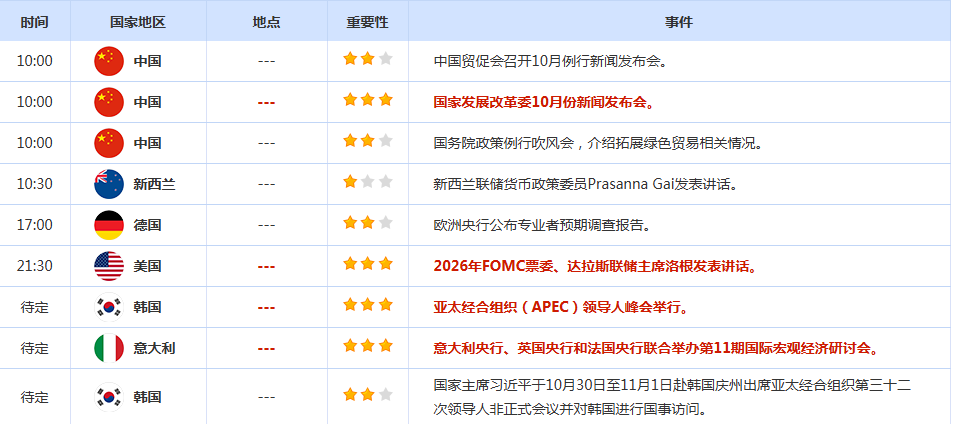Click Korean flag in APEC领导人峰会 row
953x424 pixels.
[108, 307]
